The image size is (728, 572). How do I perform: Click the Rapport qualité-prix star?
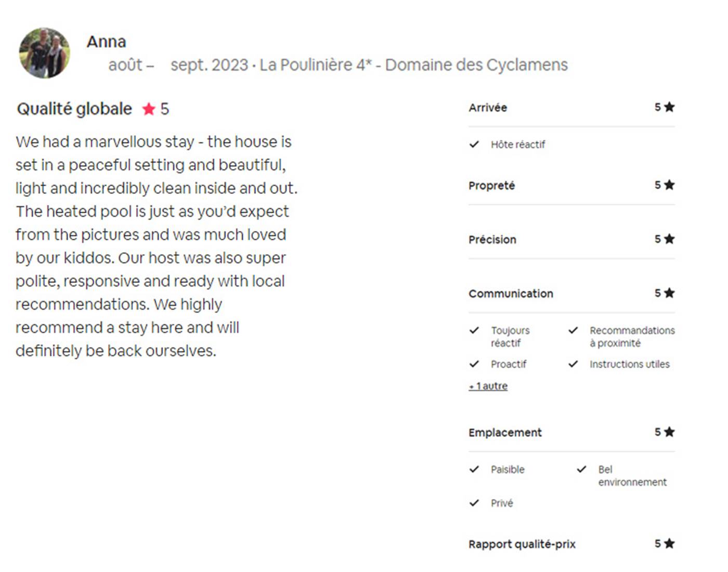(669, 544)
